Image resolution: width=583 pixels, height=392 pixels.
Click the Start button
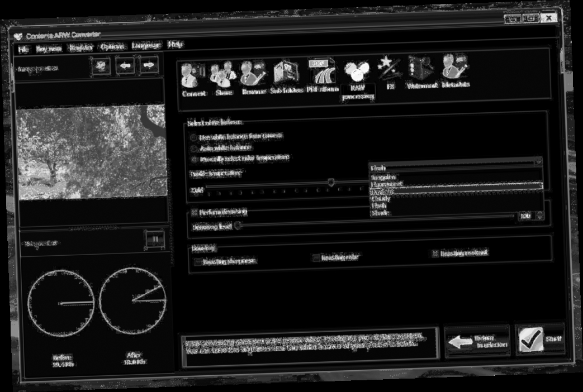[541, 339]
